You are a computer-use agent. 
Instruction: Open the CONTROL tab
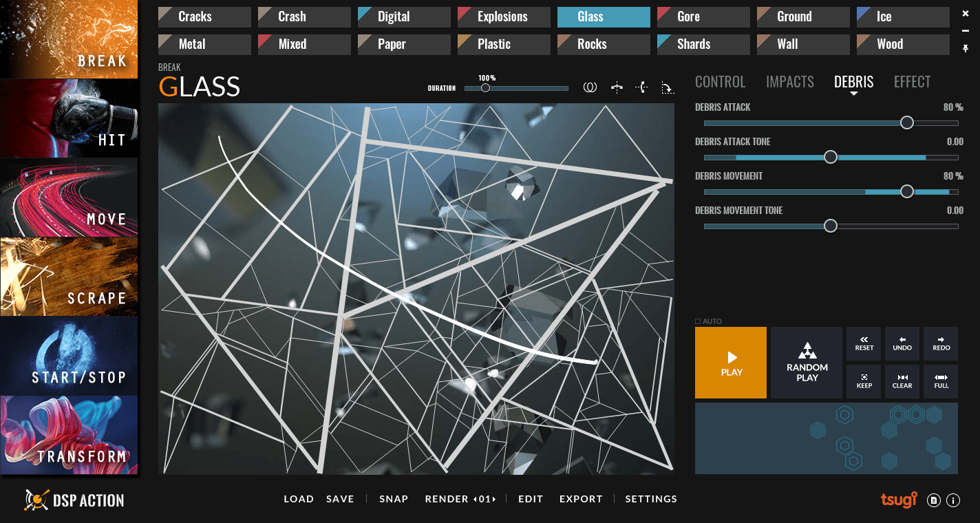720,81
